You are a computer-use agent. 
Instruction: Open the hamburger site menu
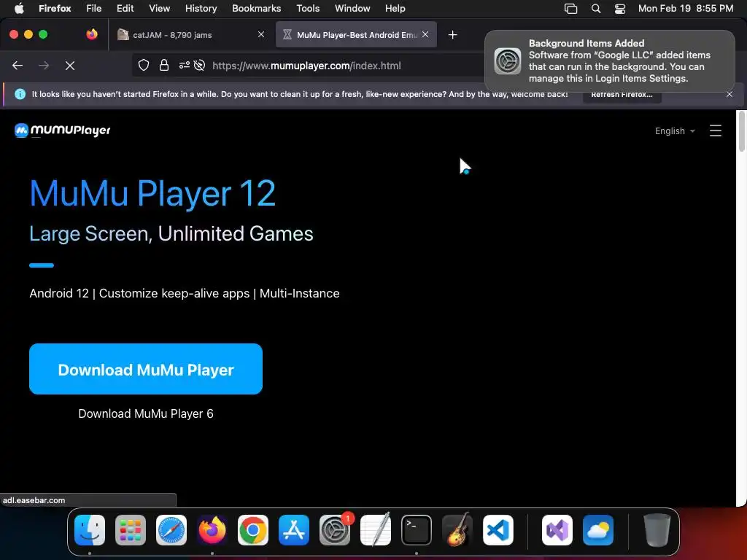(715, 131)
